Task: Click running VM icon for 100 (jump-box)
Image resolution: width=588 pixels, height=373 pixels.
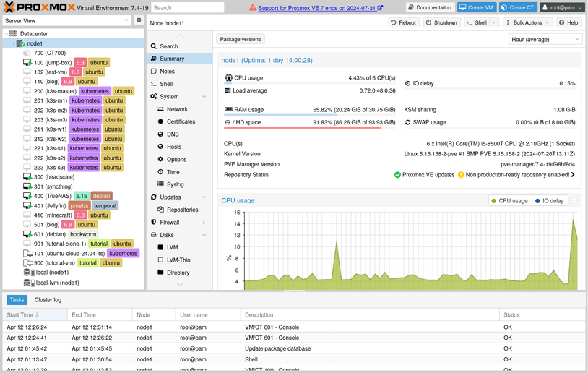Action: coord(27,62)
